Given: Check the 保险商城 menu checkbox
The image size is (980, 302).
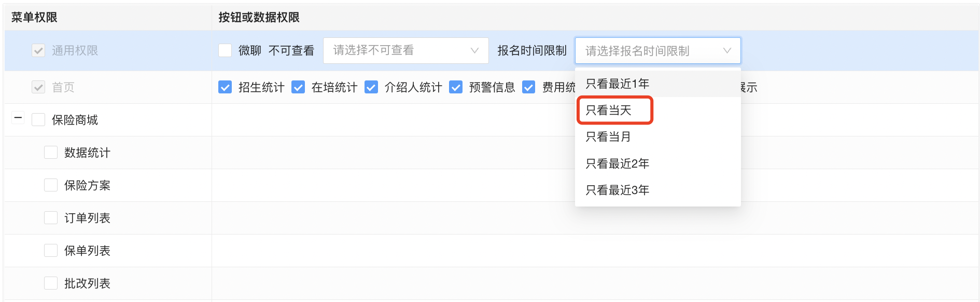Looking at the screenshot, I should pos(38,120).
